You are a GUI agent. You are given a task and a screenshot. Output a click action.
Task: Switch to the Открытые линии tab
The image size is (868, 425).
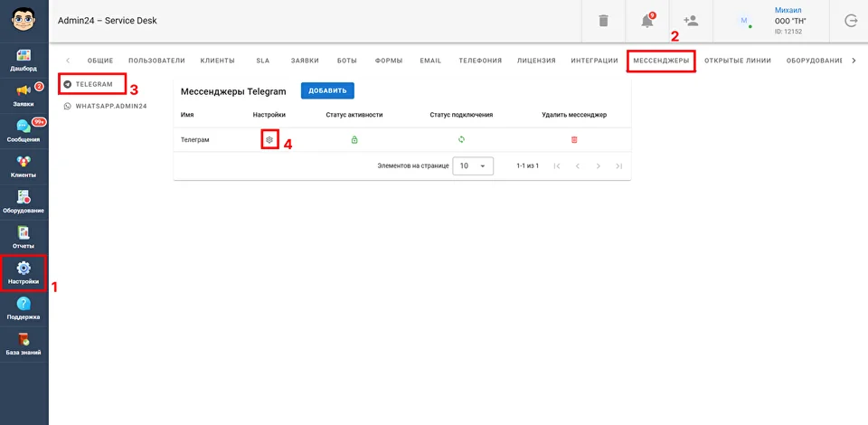point(738,61)
